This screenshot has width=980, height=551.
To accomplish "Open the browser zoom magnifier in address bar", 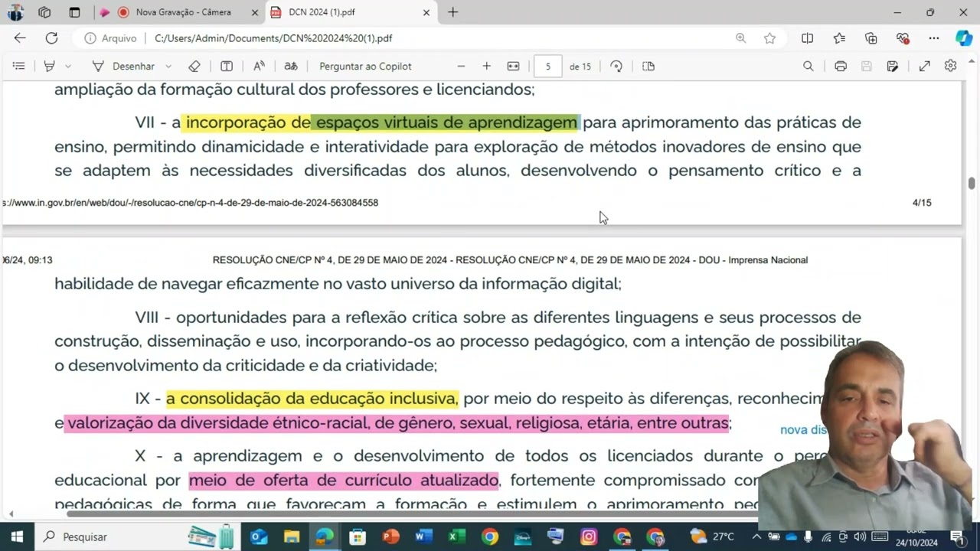I will point(740,38).
